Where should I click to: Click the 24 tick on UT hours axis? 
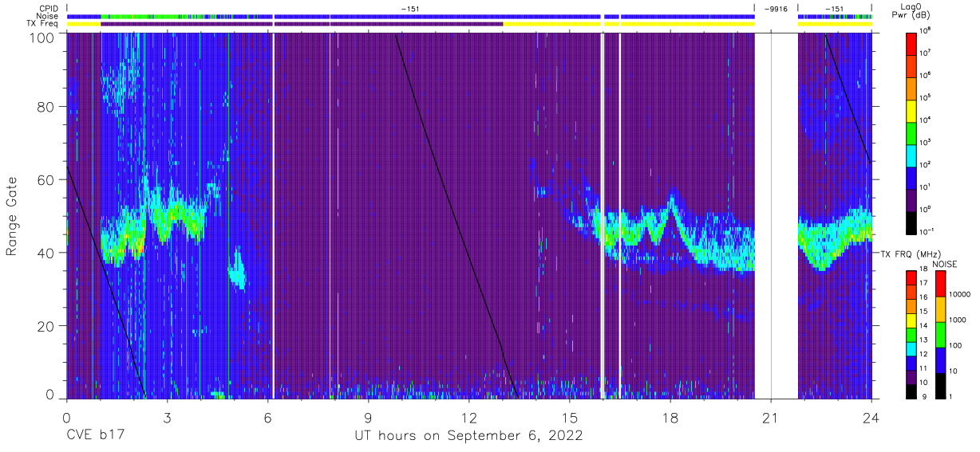[x=871, y=417]
